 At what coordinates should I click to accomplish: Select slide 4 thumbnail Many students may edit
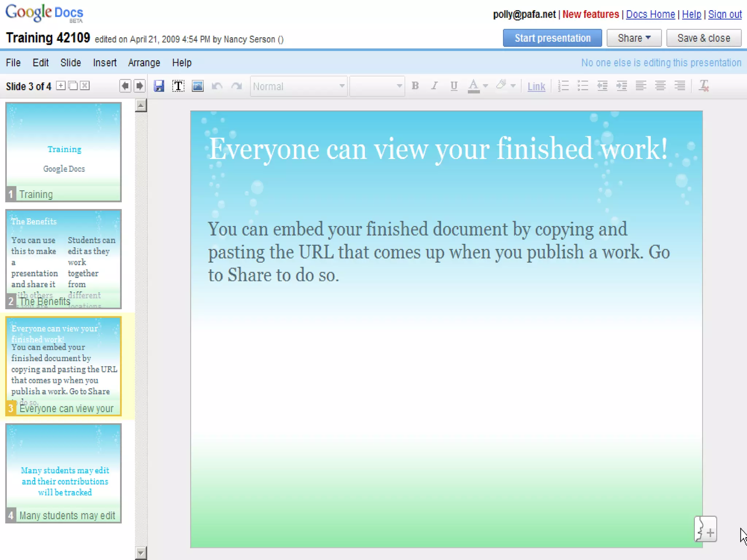click(x=63, y=473)
